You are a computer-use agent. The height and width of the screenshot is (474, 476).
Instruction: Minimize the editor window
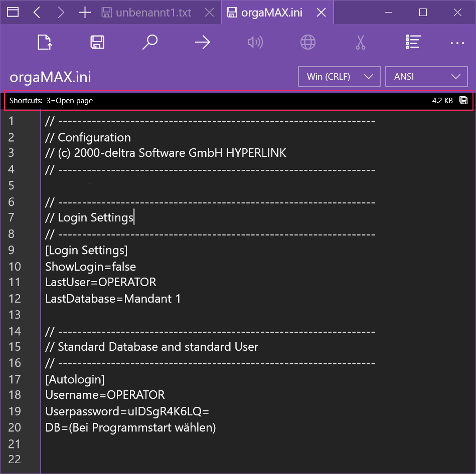(389, 13)
